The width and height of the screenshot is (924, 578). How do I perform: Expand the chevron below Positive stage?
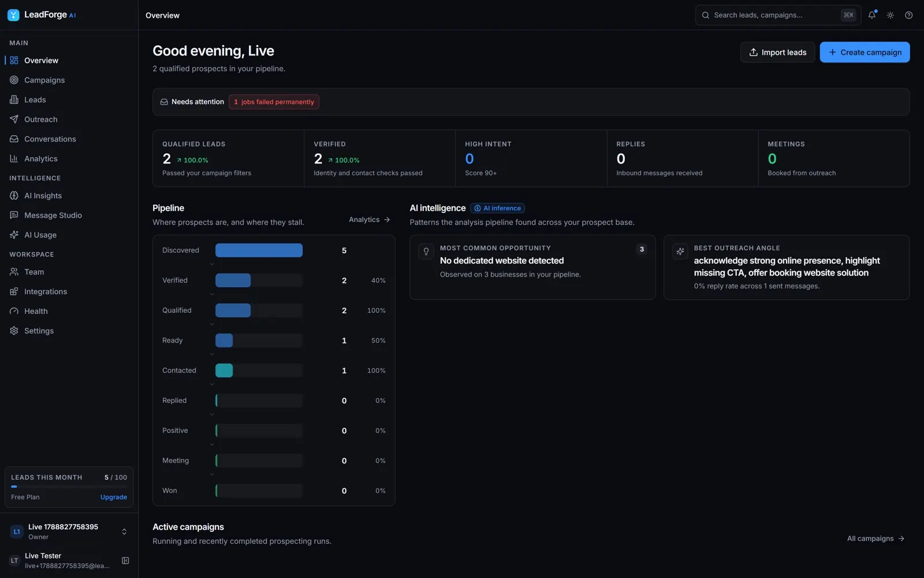click(x=212, y=444)
